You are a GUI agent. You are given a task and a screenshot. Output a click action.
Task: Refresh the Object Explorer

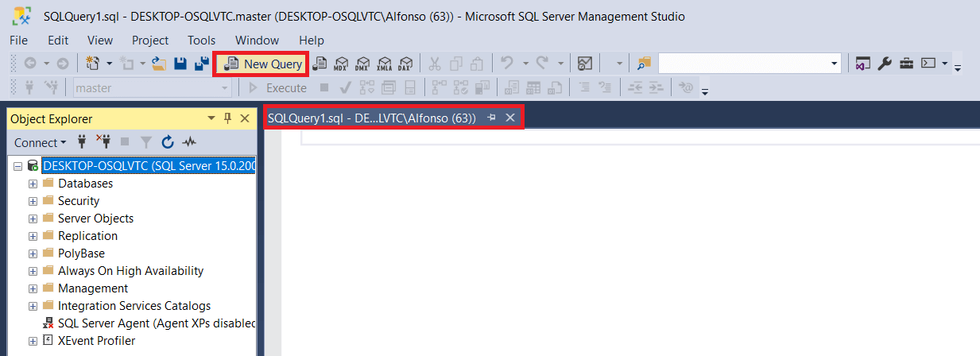coord(168,142)
